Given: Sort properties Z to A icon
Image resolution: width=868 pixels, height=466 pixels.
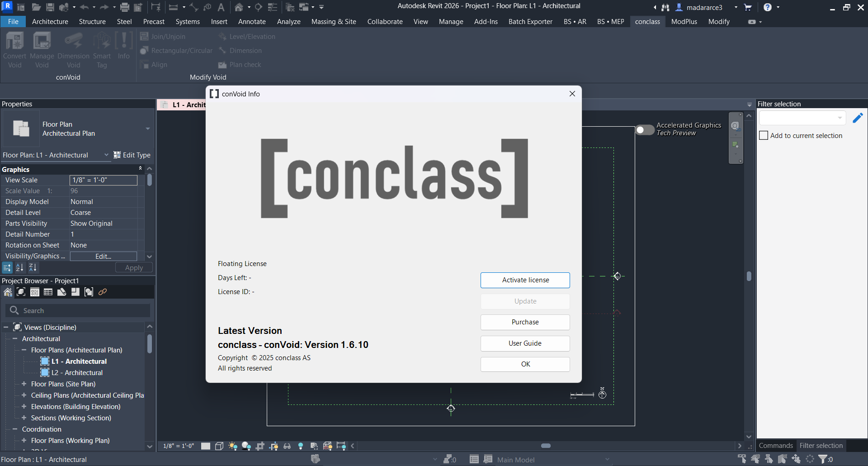Looking at the screenshot, I should [x=33, y=267].
